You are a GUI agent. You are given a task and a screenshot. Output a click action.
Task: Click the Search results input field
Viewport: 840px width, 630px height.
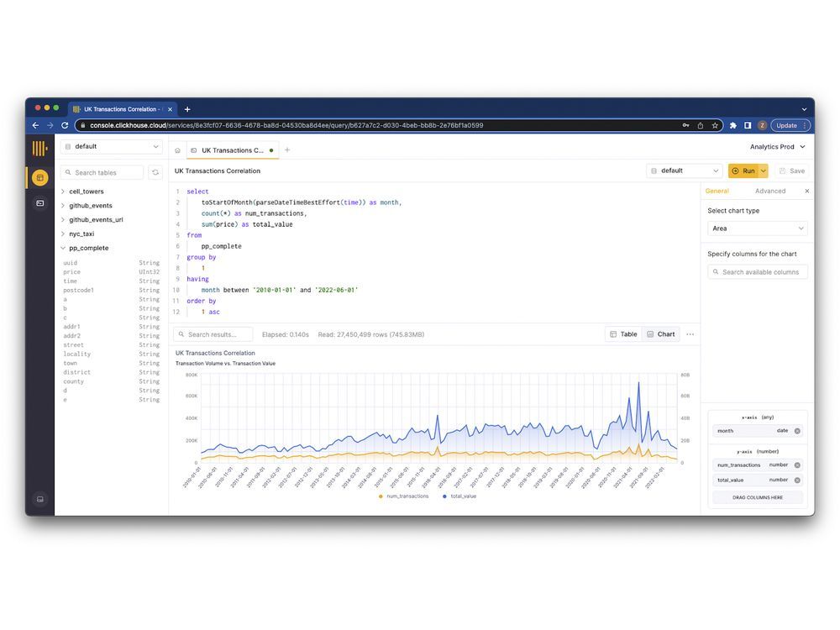(x=213, y=333)
